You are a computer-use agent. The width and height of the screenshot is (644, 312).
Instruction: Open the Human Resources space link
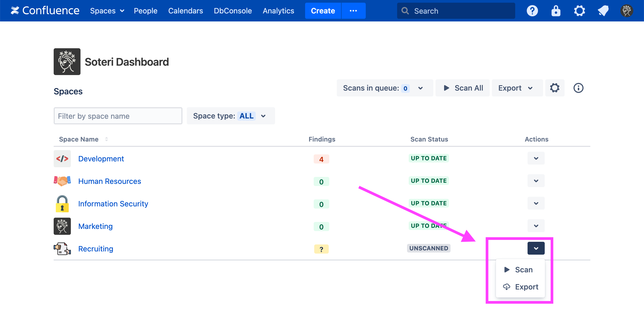pos(109,181)
